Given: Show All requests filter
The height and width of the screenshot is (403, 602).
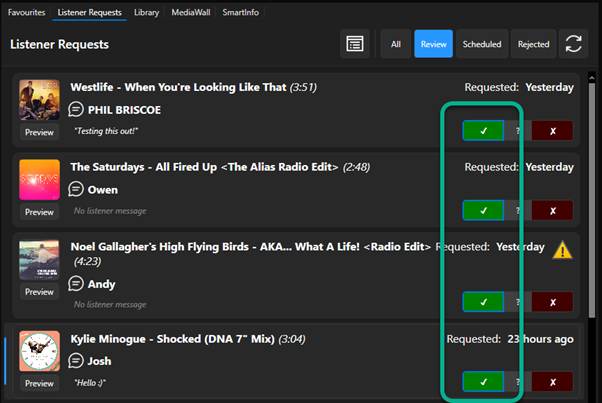Looking at the screenshot, I should (396, 44).
